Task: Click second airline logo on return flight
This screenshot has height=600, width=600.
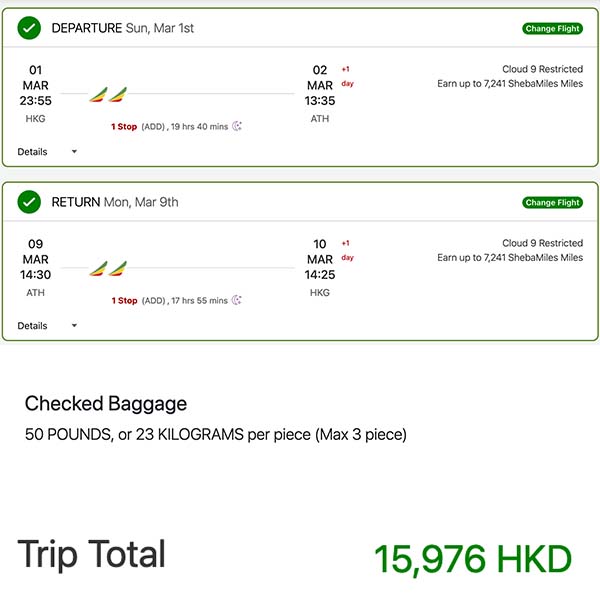Action: (x=118, y=269)
